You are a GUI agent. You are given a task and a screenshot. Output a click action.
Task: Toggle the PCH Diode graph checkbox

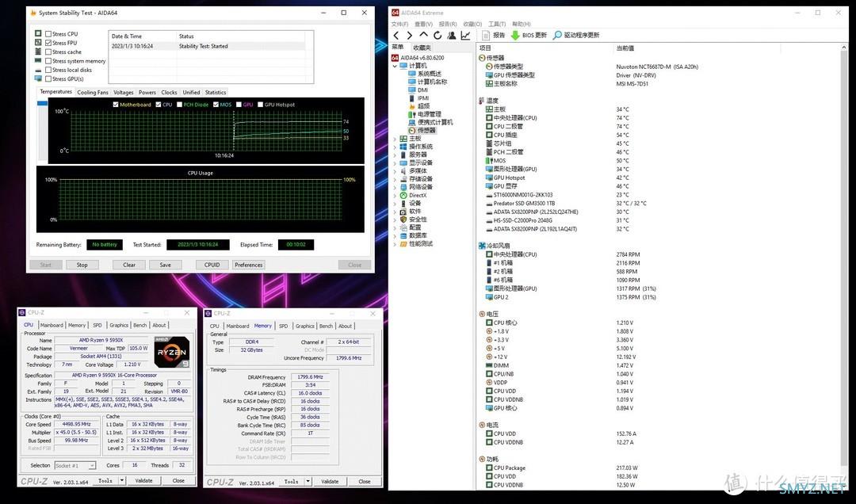click(179, 105)
